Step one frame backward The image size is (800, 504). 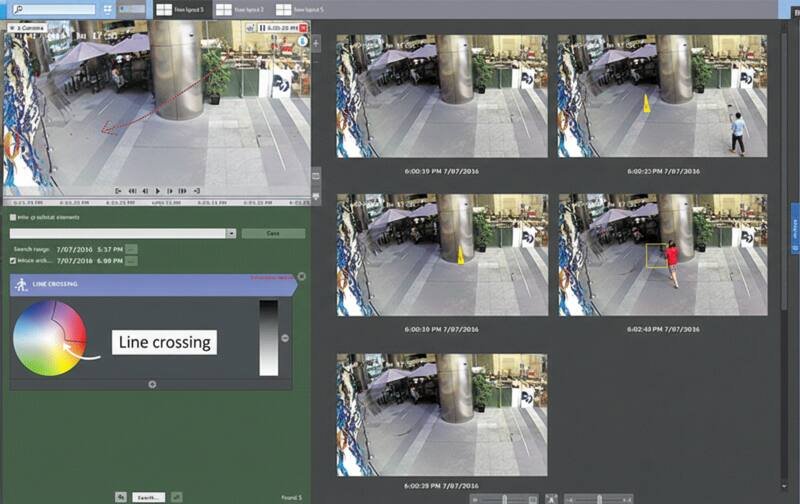145,191
